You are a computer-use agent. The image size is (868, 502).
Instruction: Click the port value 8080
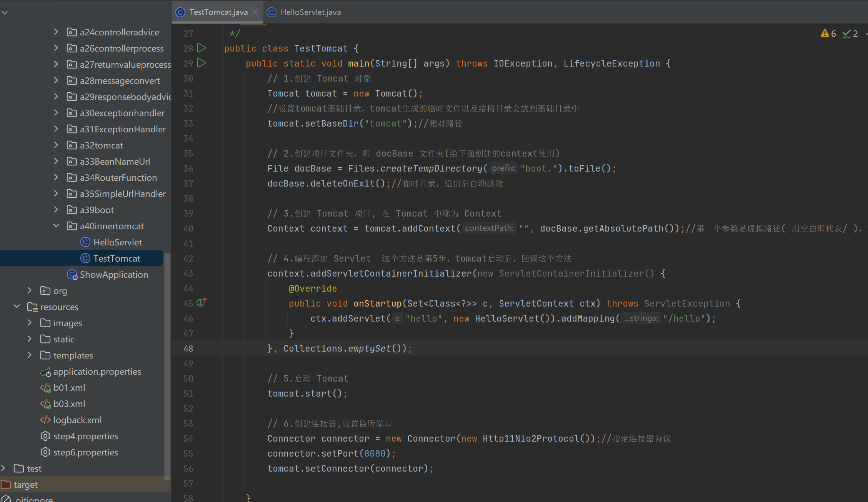[375, 454]
